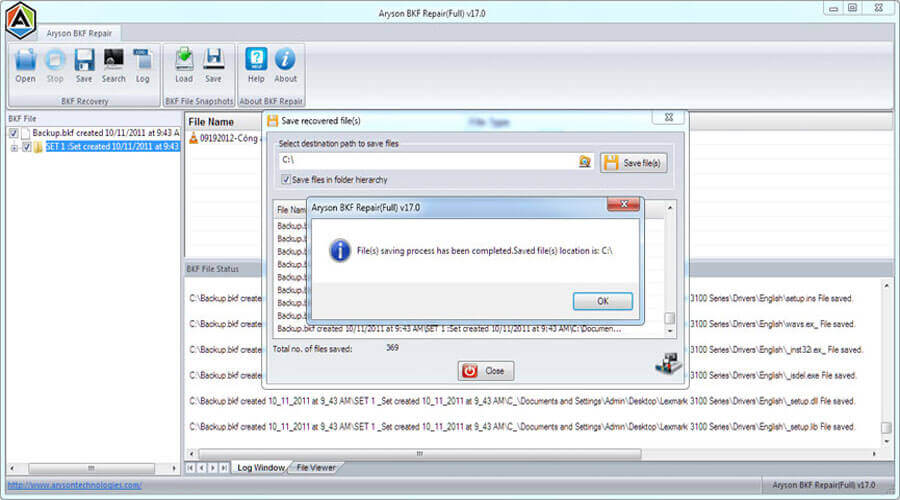The image size is (900, 500).
Task: Expand the SET 1 tree node
Action: pyautogui.click(x=14, y=148)
